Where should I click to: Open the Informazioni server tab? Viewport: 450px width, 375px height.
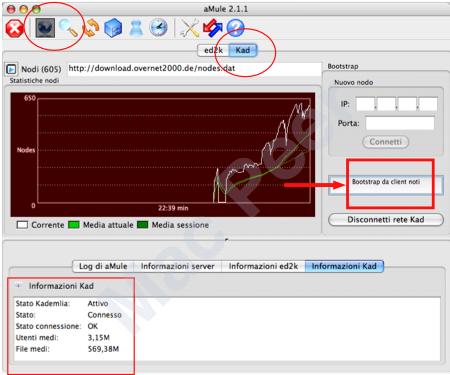(177, 266)
